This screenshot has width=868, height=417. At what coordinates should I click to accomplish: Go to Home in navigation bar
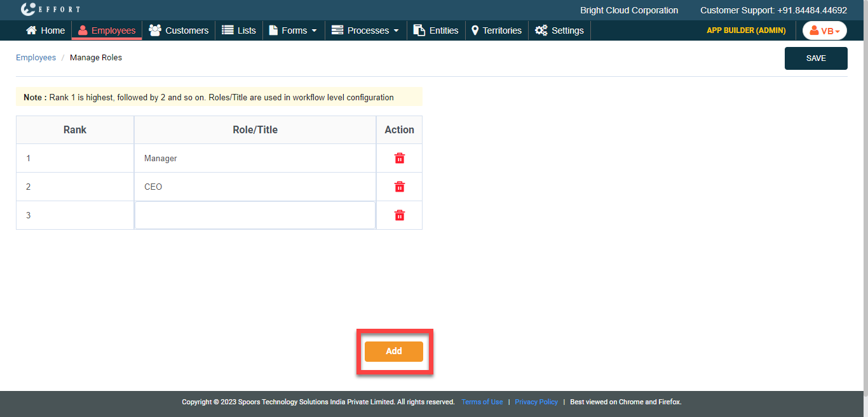click(45, 30)
